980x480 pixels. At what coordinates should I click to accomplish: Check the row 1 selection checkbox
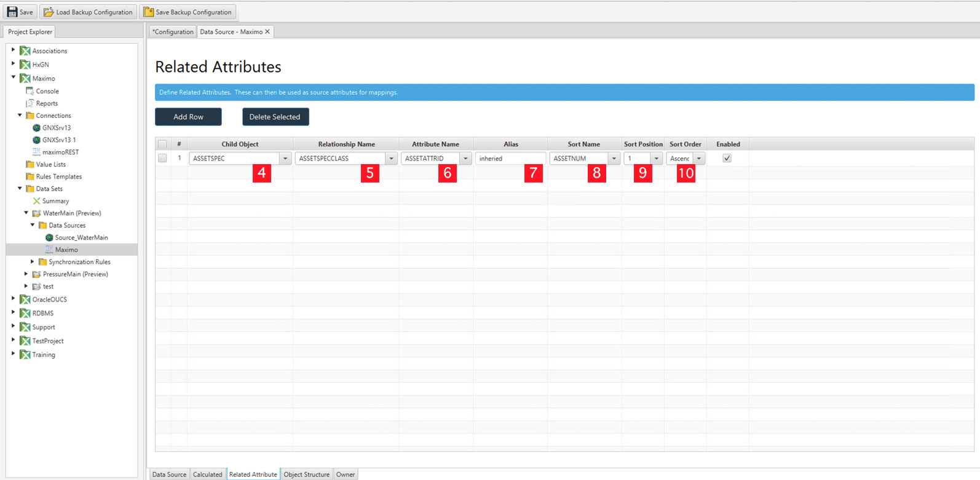(162, 158)
